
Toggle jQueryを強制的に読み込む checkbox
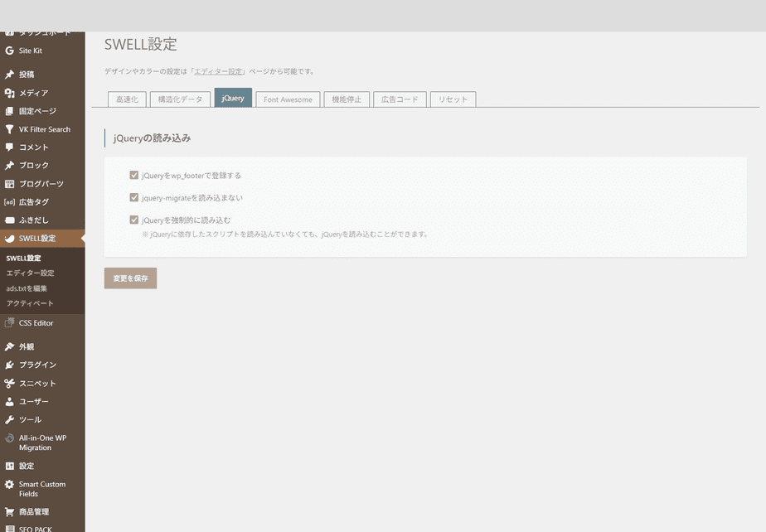[x=133, y=220]
